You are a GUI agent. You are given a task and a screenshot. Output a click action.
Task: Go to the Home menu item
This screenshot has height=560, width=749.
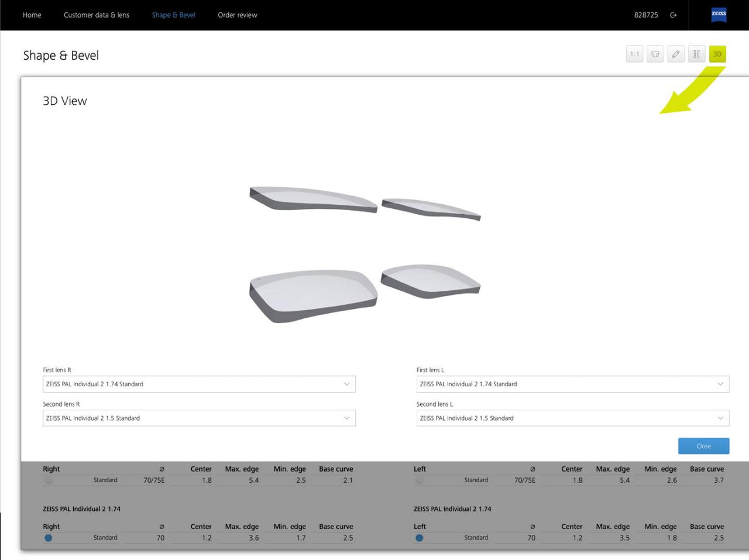click(x=32, y=15)
